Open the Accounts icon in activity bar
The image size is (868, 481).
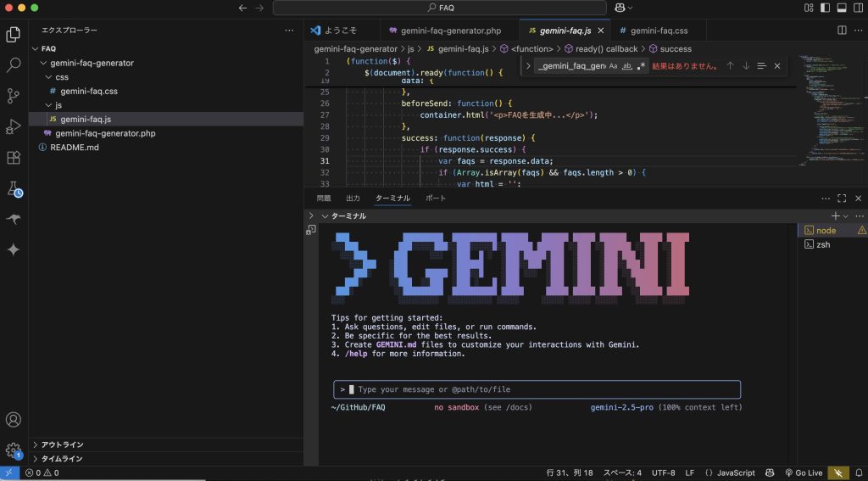coord(14,420)
